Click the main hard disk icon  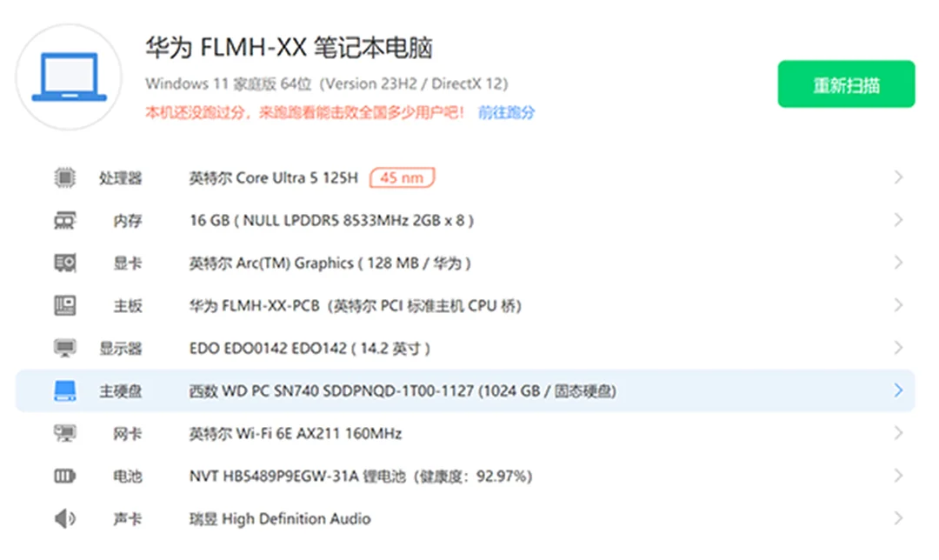pyautogui.click(x=65, y=390)
